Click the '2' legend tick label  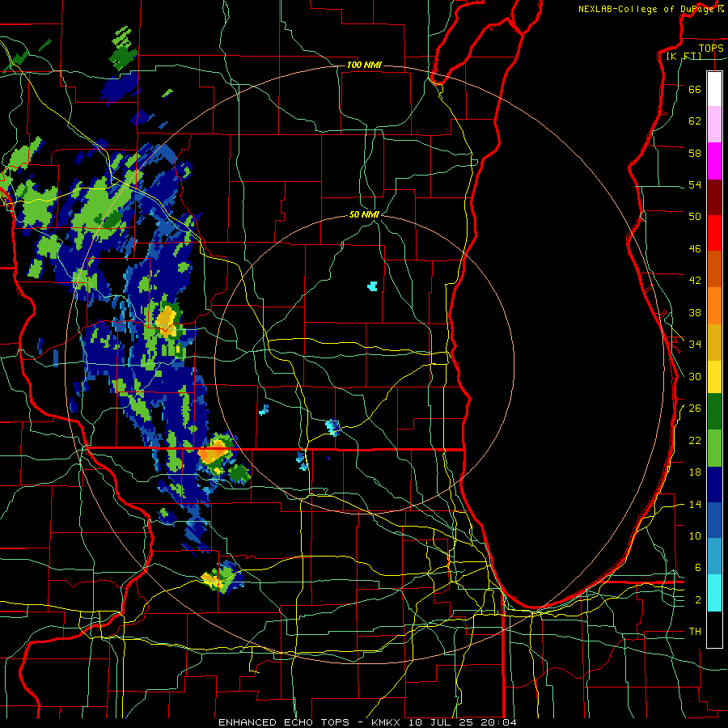coord(698,600)
